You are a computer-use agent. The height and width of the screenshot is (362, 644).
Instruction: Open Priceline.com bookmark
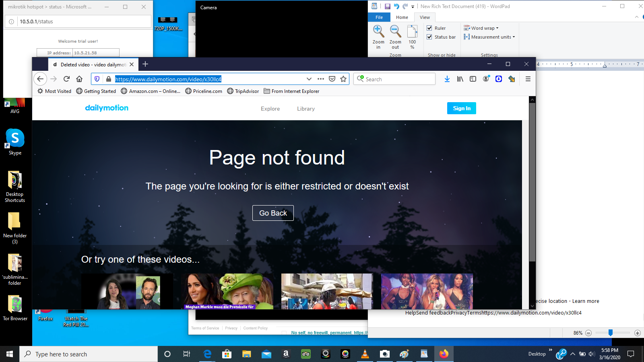click(204, 91)
